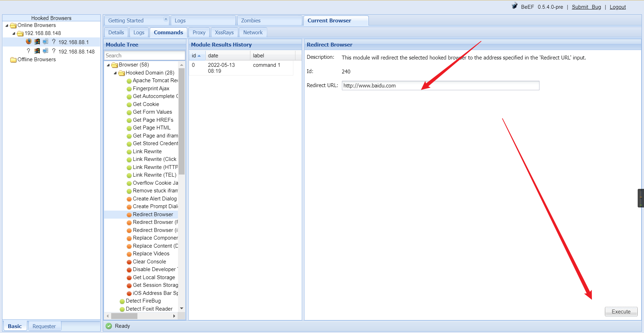
Task: Open the Network sub-tab
Action: click(x=253, y=33)
